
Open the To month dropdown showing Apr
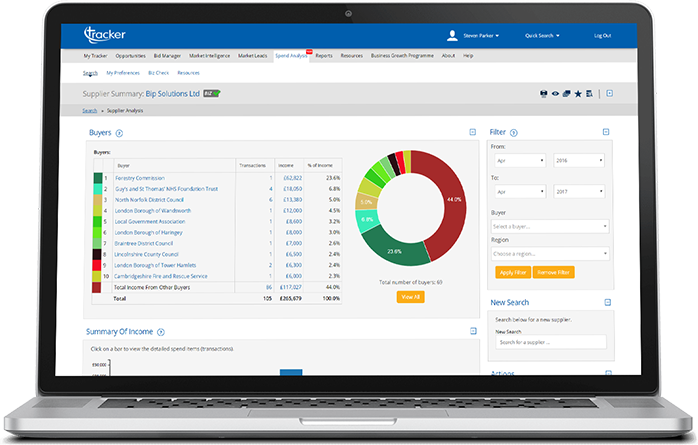coord(520,192)
